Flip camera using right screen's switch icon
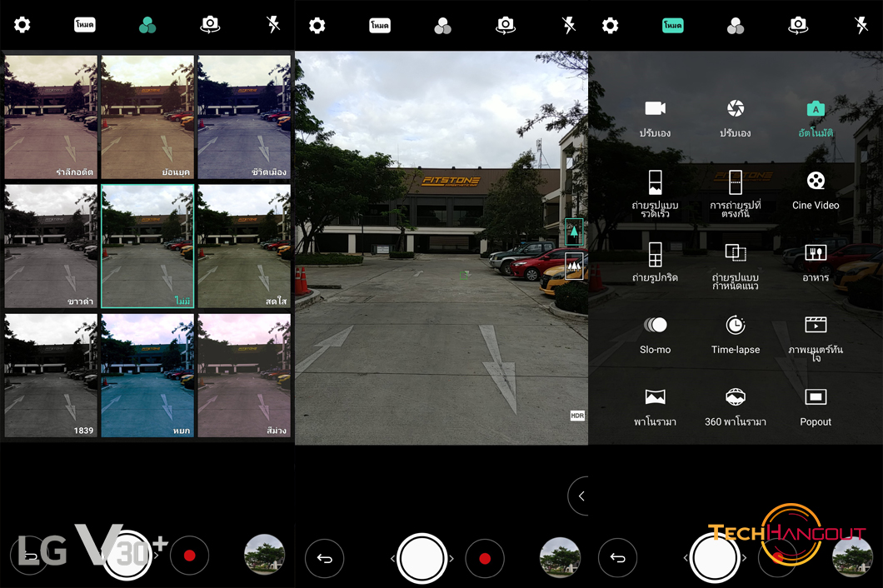Image resolution: width=883 pixels, height=588 pixels. (799, 25)
